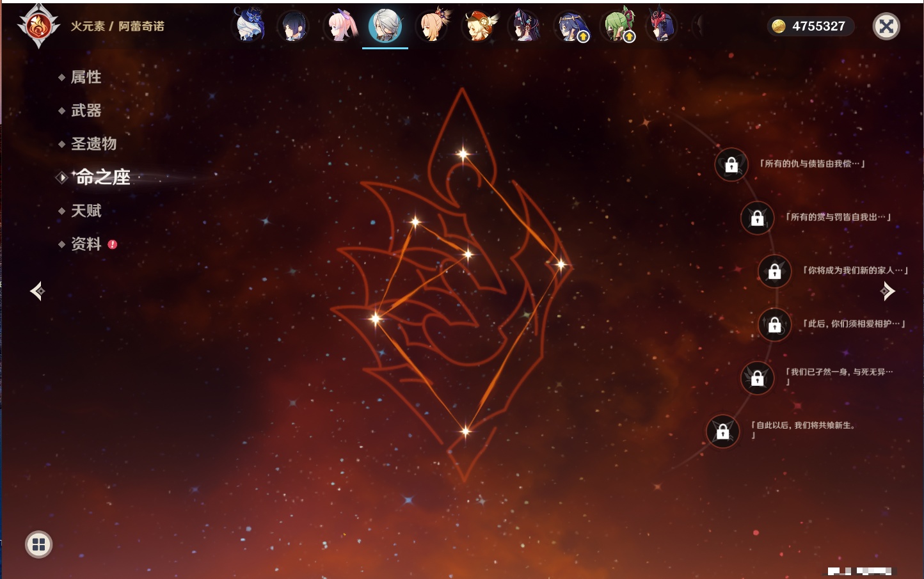
Task: Open locked constellation 「此后，你们须相爱相护…」
Action: 775,324
